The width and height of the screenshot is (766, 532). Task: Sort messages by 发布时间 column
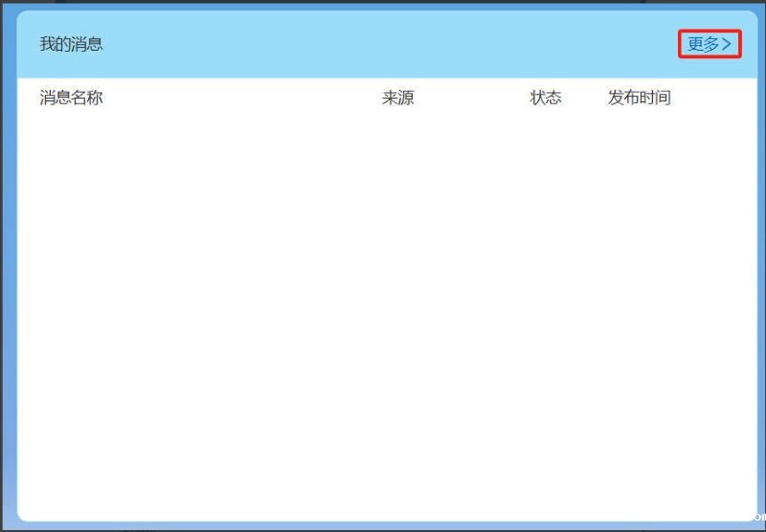(639, 98)
